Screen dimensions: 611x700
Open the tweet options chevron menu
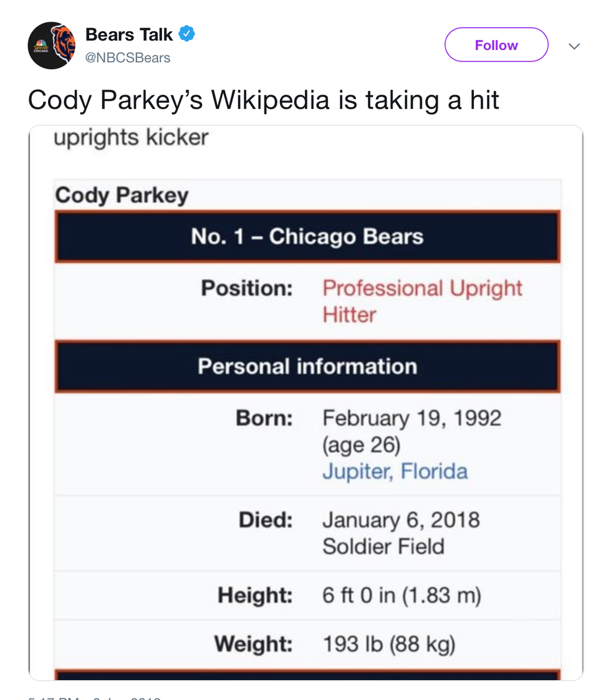[574, 46]
